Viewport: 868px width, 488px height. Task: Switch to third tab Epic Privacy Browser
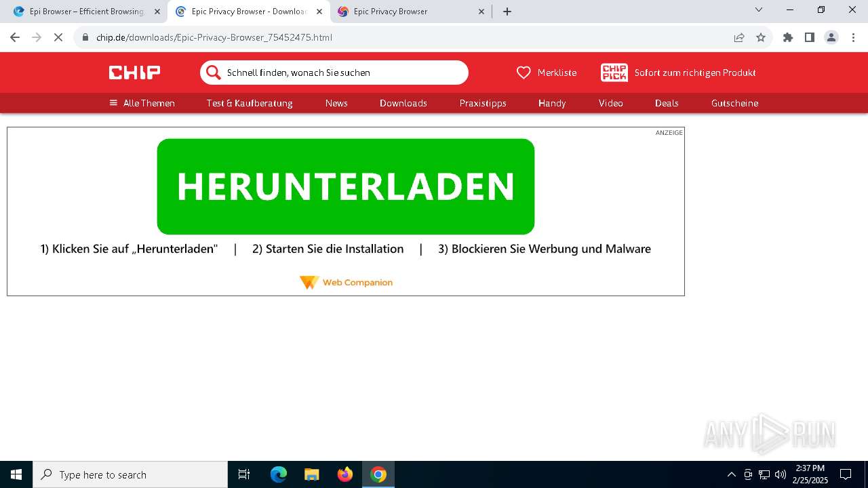[411, 12]
